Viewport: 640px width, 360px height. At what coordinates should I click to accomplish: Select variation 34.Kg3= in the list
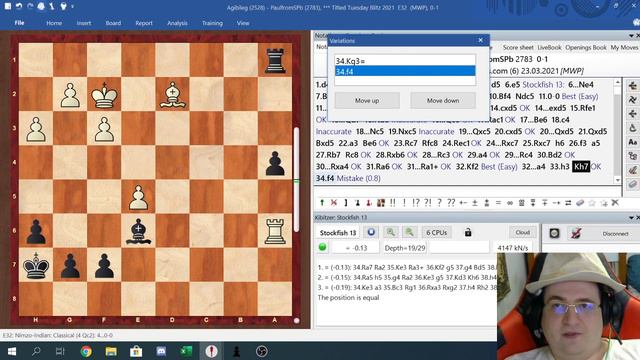click(x=405, y=61)
